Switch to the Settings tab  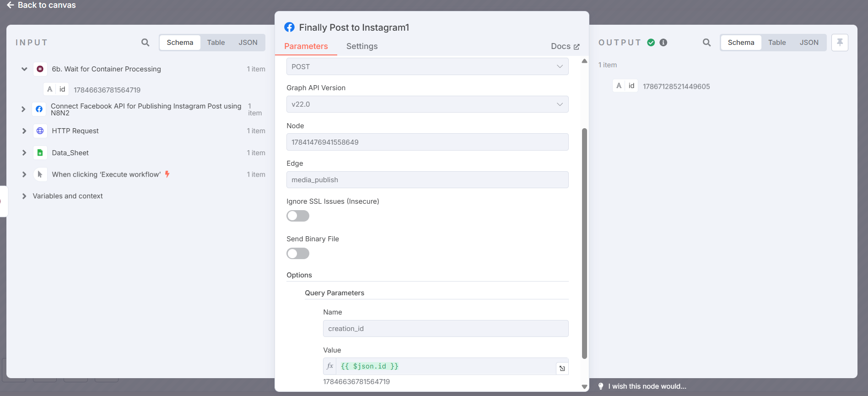click(x=362, y=46)
